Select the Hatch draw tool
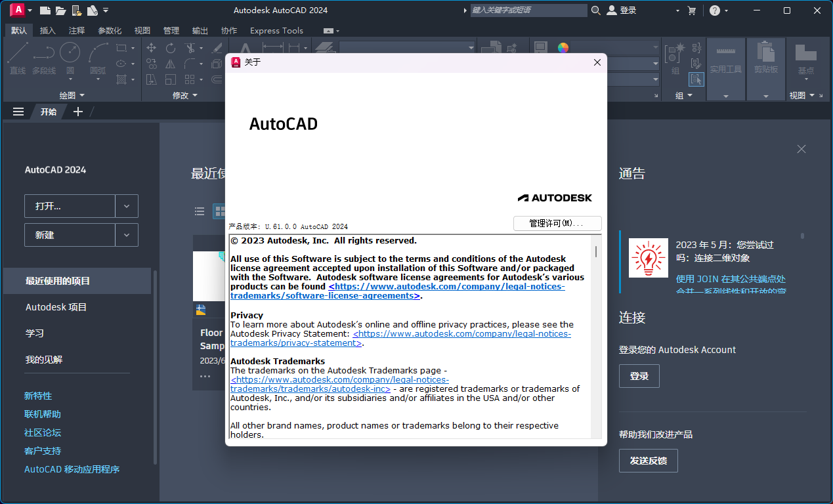Image resolution: width=833 pixels, height=504 pixels. (121, 79)
